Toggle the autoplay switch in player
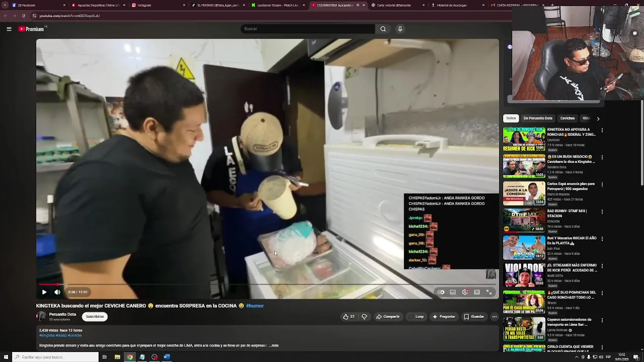Image resolution: width=644 pixels, height=362 pixels. point(441,292)
